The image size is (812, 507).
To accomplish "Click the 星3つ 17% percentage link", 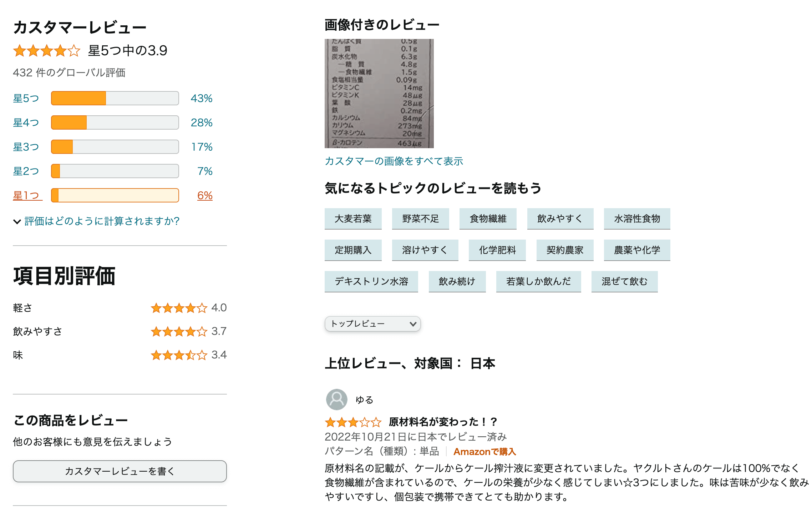I will (x=202, y=147).
